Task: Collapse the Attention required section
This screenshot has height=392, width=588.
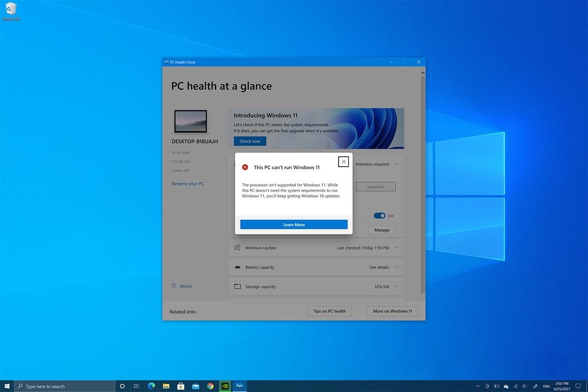Action: coord(397,164)
